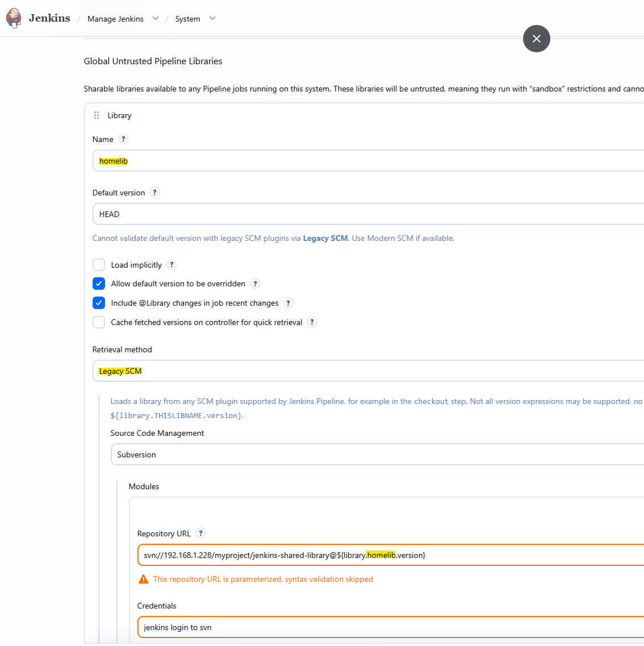The height and width of the screenshot is (646, 644).
Task: Show help for Load implicitly
Action: tap(172, 265)
